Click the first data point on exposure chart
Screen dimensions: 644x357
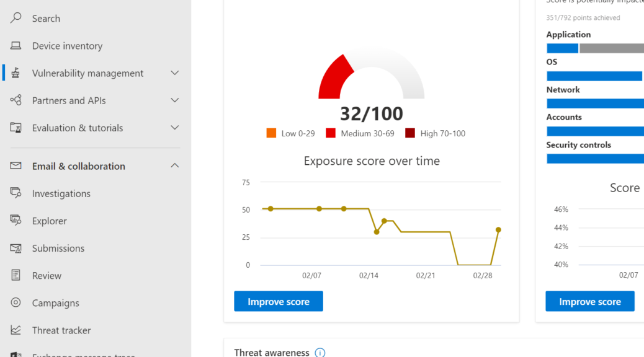(271, 209)
